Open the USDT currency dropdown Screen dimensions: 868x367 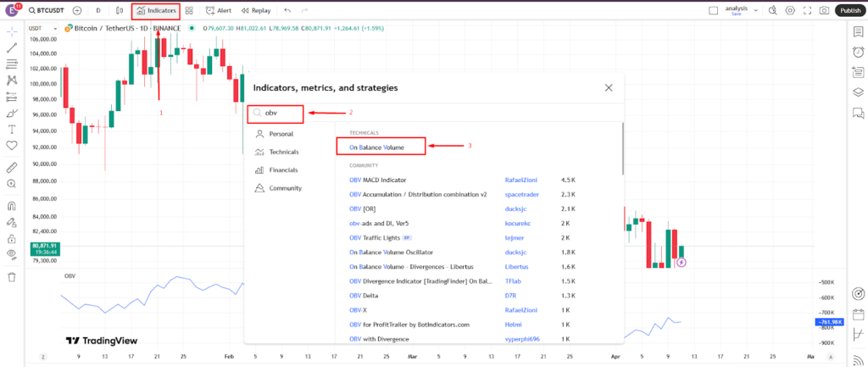43,28
